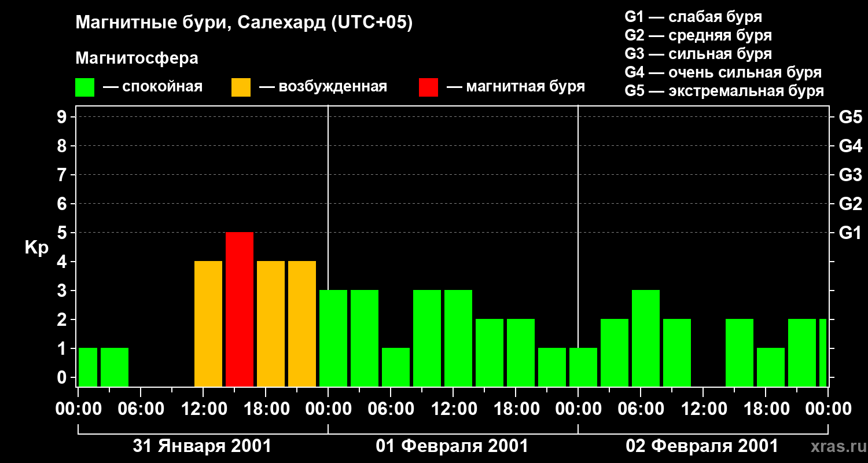Click 'G2 — средняя буря' legend line
The image size is (868, 463).
coord(698,35)
